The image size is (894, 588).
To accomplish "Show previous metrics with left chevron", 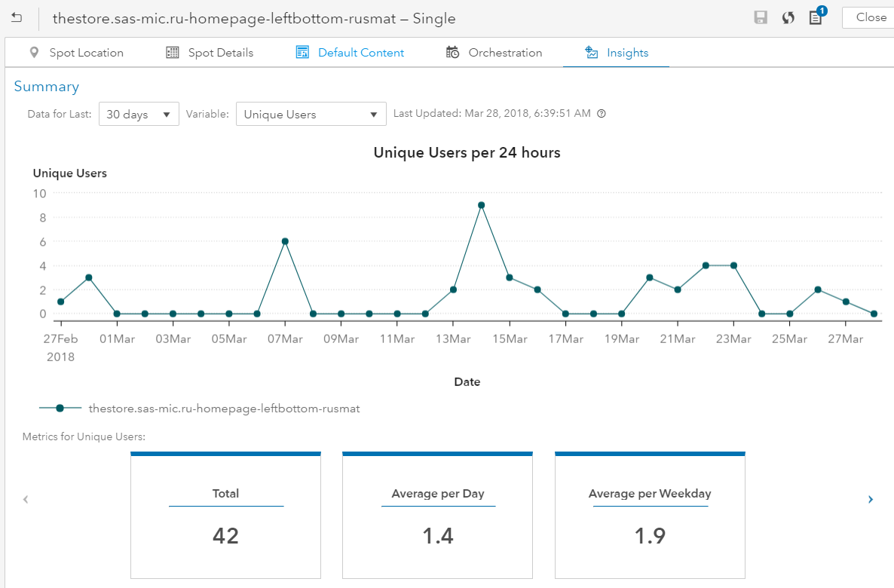I will coord(26,499).
